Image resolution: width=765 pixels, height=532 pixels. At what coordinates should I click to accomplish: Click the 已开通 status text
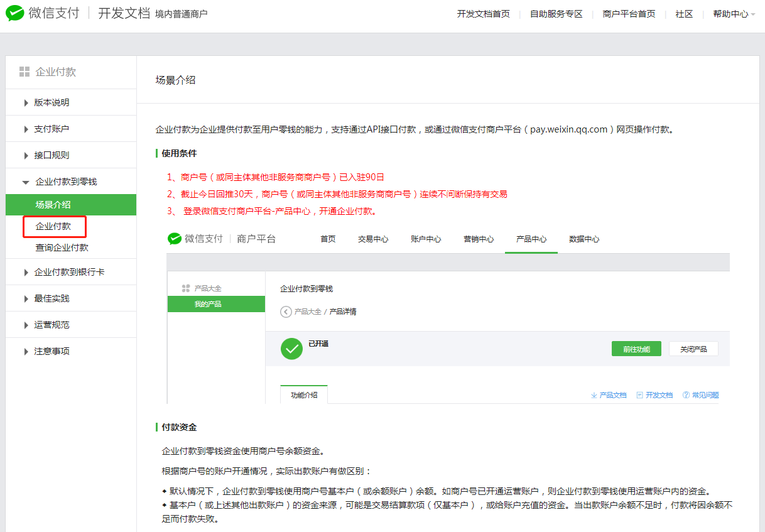click(318, 344)
